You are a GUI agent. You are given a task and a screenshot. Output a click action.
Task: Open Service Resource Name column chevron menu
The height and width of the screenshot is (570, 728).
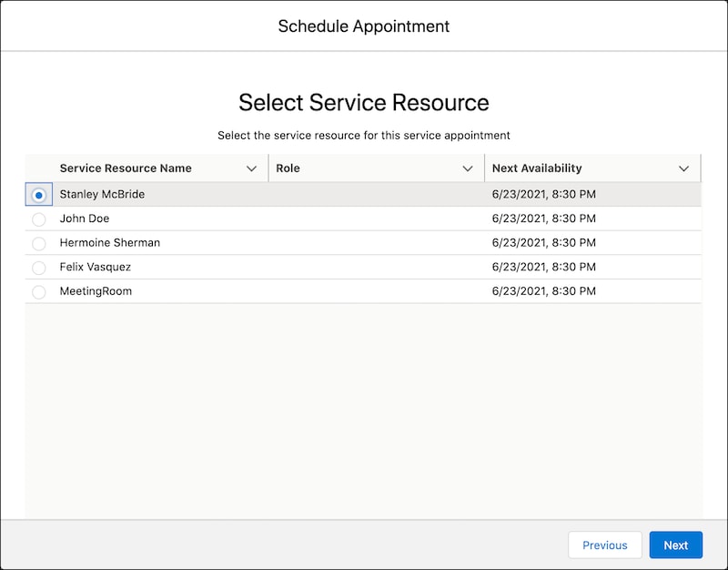click(x=252, y=168)
